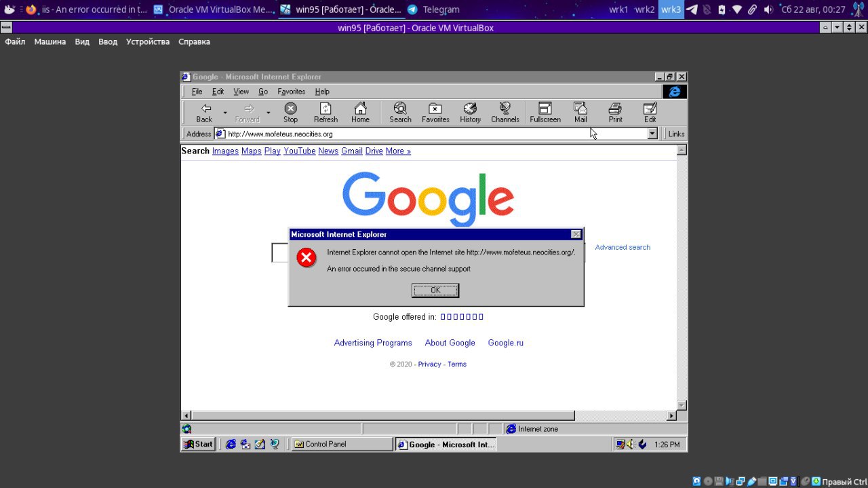The height and width of the screenshot is (488, 868).
Task: Click the Links toolbar label
Action: coord(676,134)
